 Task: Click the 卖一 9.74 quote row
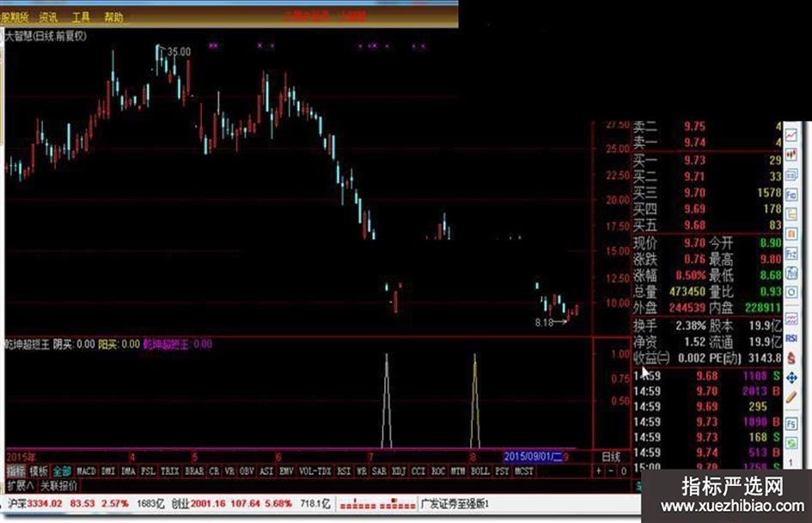click(x=707, y=143)
